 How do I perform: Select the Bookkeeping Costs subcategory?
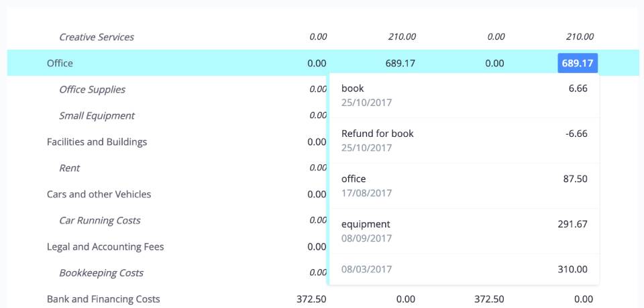tap(101, 273)
